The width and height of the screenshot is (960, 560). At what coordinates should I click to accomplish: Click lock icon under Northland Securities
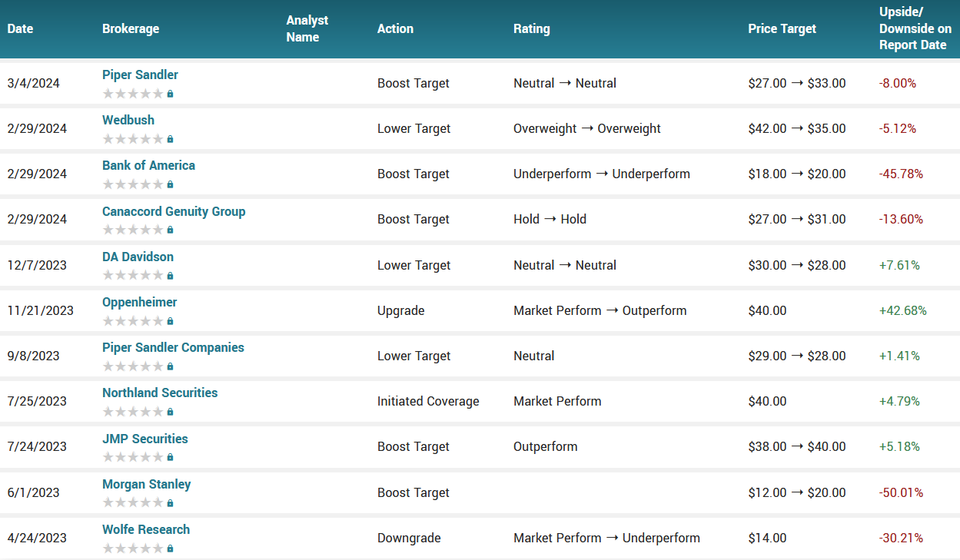pyautogui.click(x=170, y=412)
